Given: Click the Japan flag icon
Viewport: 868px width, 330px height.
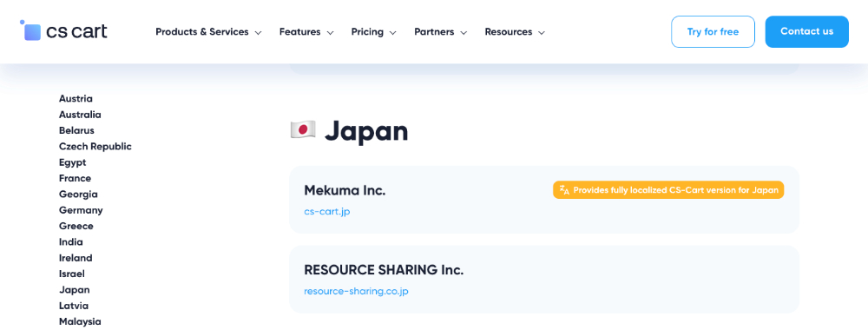Looking at the screenshot, I should coord(303,129).
